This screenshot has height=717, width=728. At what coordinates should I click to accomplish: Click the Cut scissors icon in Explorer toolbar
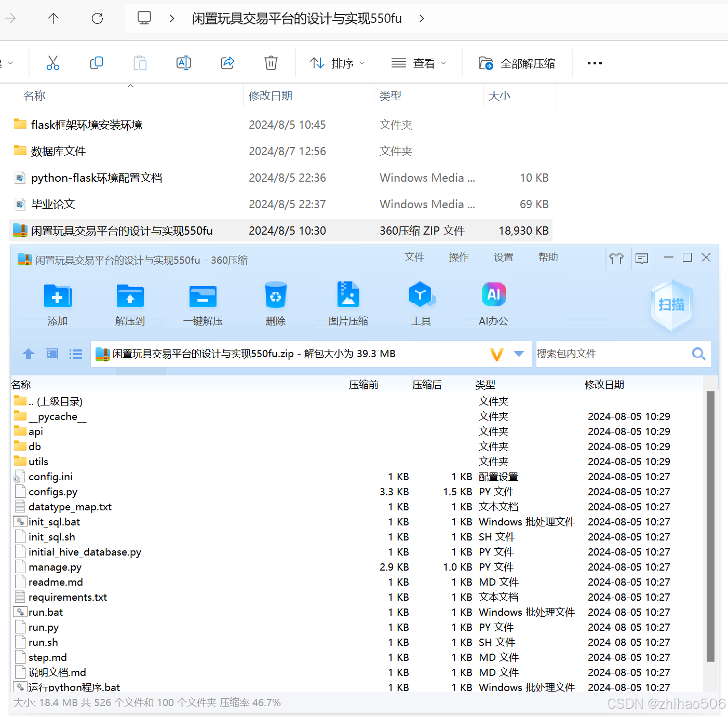[x=53, y=63]
